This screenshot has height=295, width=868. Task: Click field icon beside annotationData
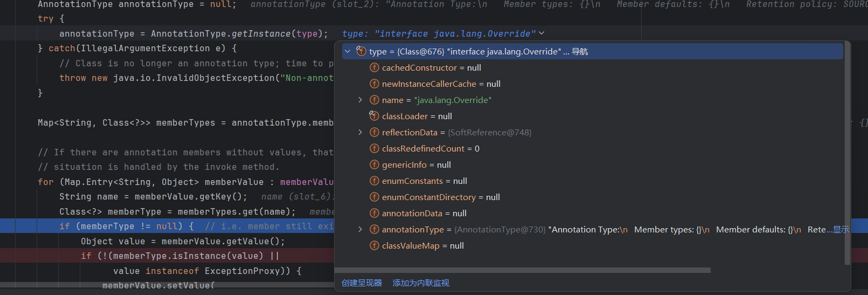(374, 213)
